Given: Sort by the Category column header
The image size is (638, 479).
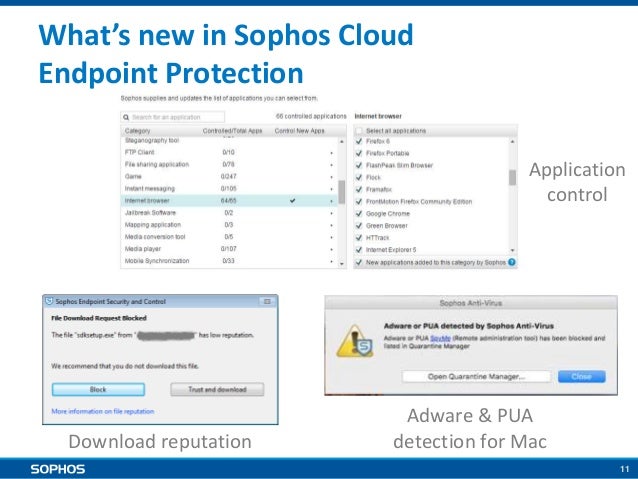Looking at the screenshot, I should [138, 131].
